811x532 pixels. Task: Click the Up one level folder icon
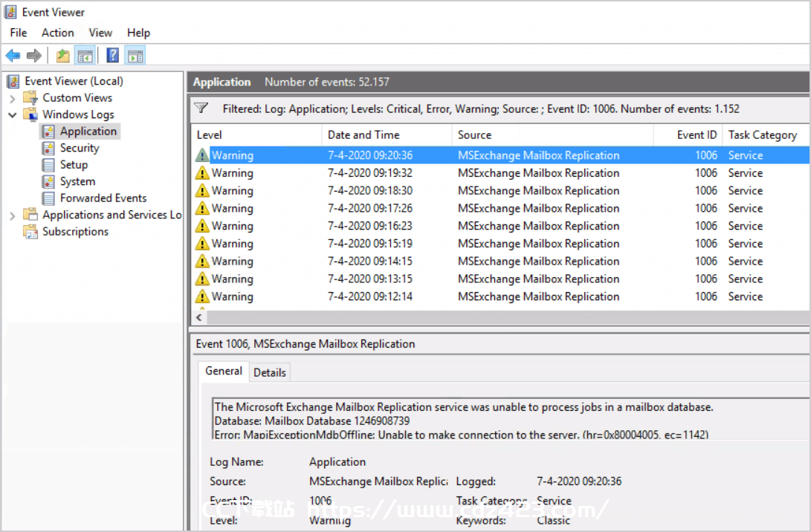tap(62, 55)
